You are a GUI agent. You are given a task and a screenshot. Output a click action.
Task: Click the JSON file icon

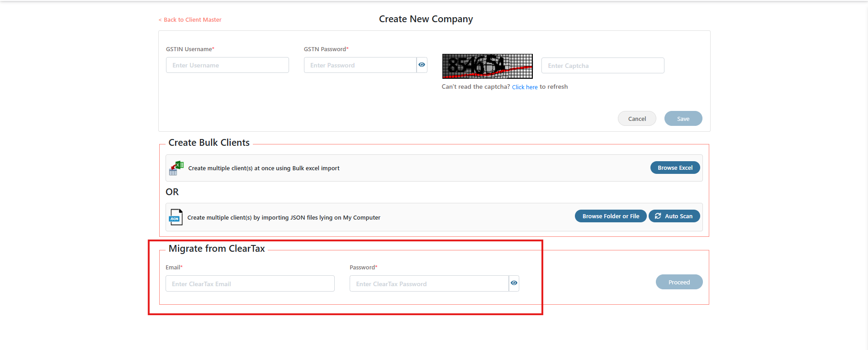pyautogui.click(x=175, y=217)
